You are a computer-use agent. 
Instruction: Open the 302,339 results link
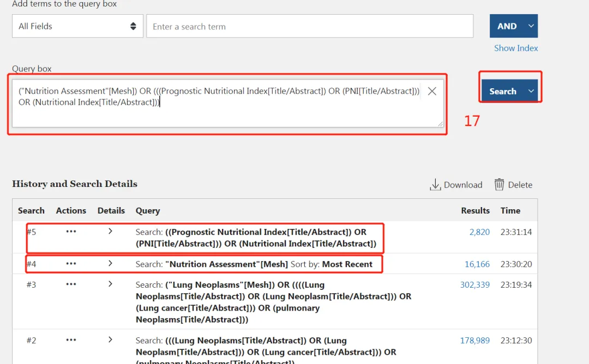click(x=475, y=285)
